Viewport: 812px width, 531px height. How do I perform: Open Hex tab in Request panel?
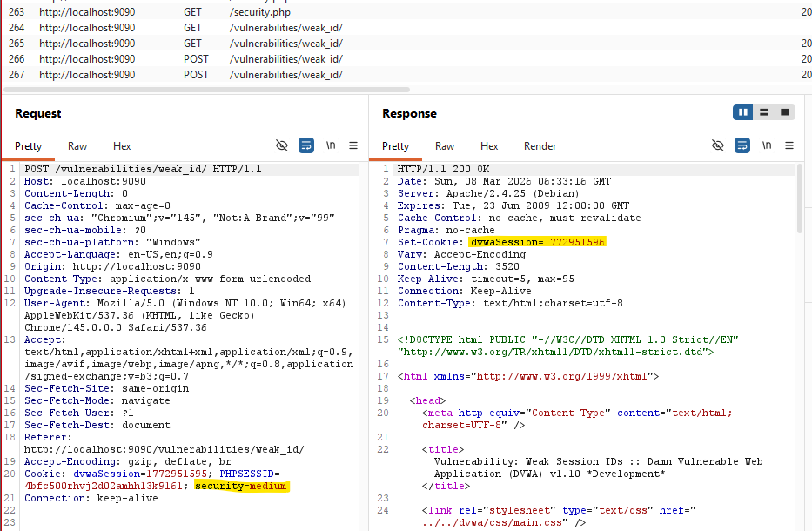pyautogui.click(x=122, y=146)
